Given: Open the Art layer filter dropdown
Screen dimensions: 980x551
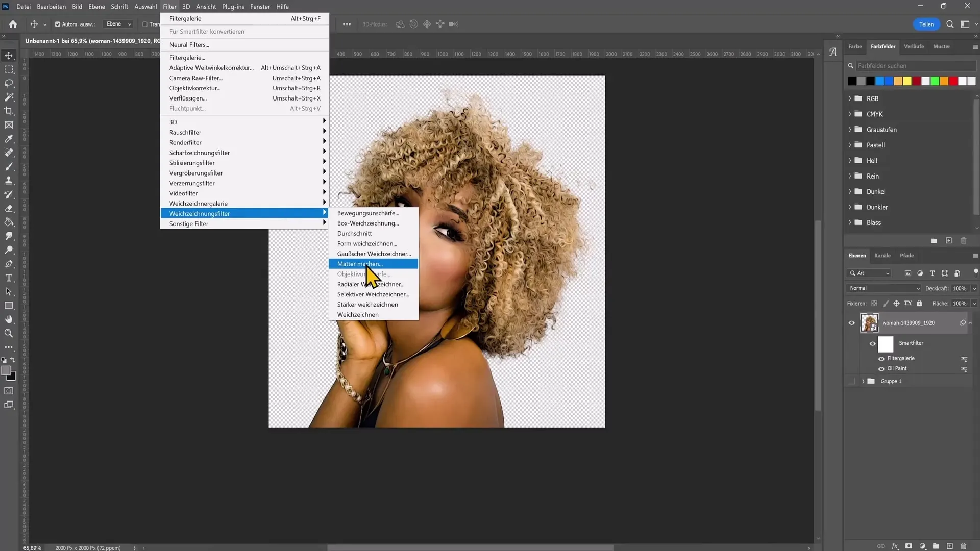Looking at the screenshot, I should tap(869, 273).
